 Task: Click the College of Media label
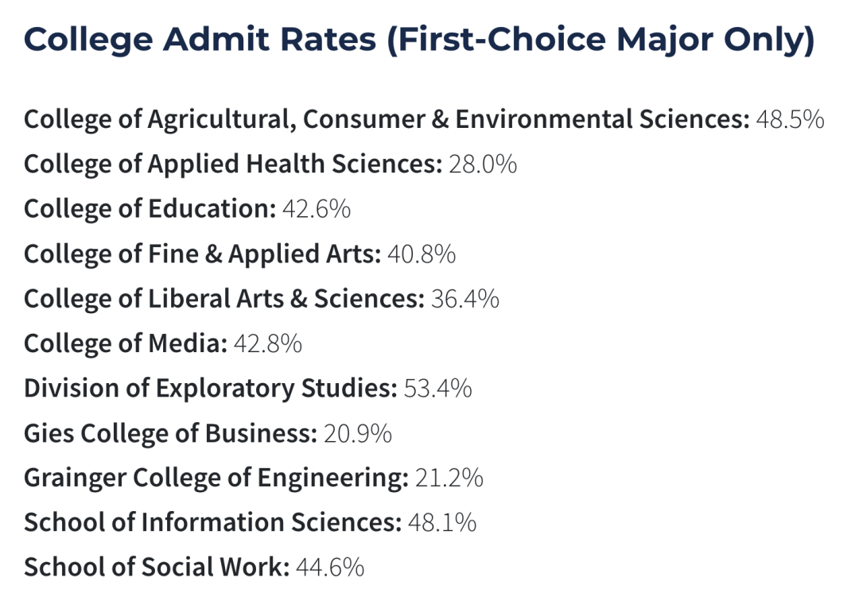pyautogui.click(x=126, y=343)
